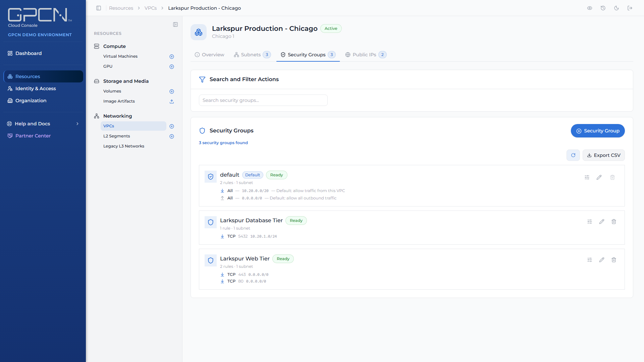Select the Security Groups tab
Viewport: 644px width, 362px height.
[x=308, y=55]
